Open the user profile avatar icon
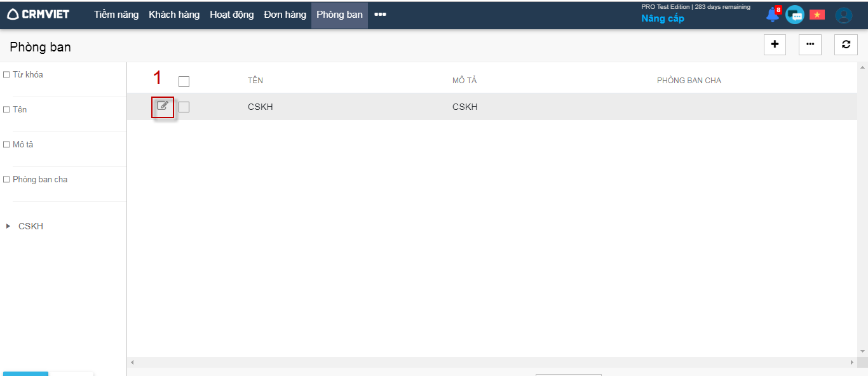The width and height of the screenshot is (868, 376). [843, 15]
